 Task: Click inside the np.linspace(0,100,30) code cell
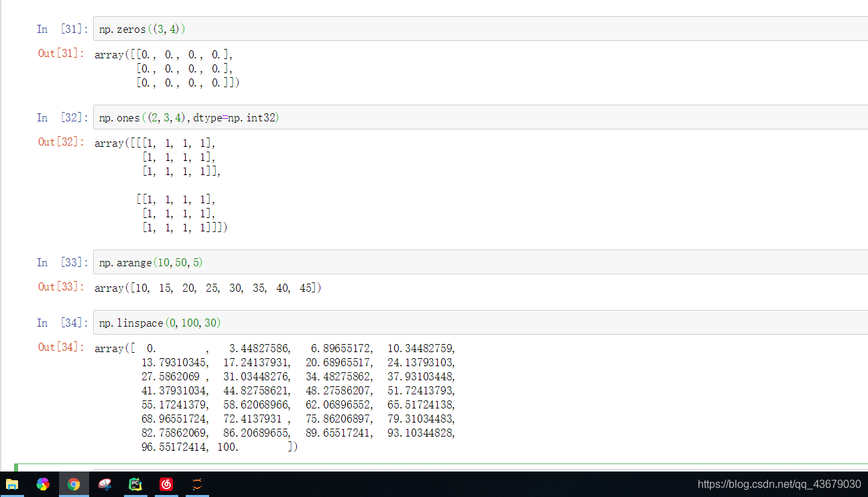[481, 323]
